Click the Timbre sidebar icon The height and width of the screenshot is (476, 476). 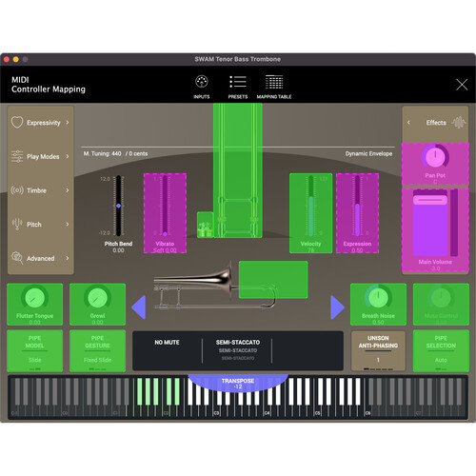[17, 190]
